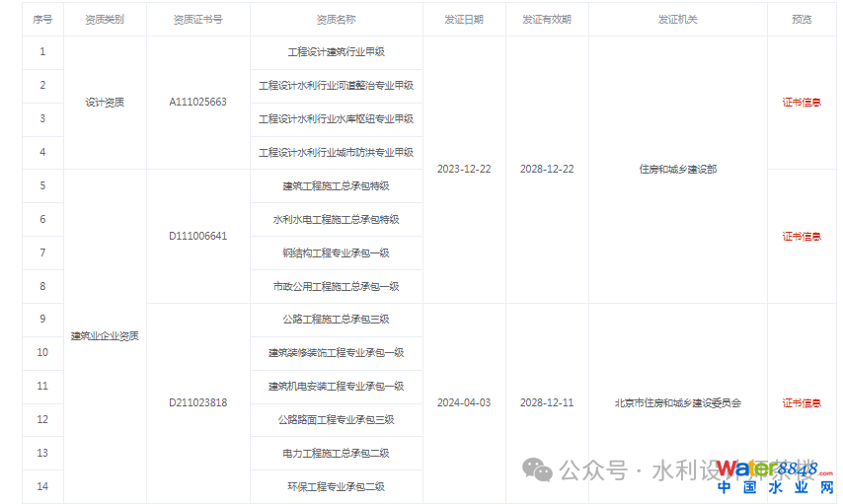
Task: Click the 发证机关 column header
Action: (677, 19)
